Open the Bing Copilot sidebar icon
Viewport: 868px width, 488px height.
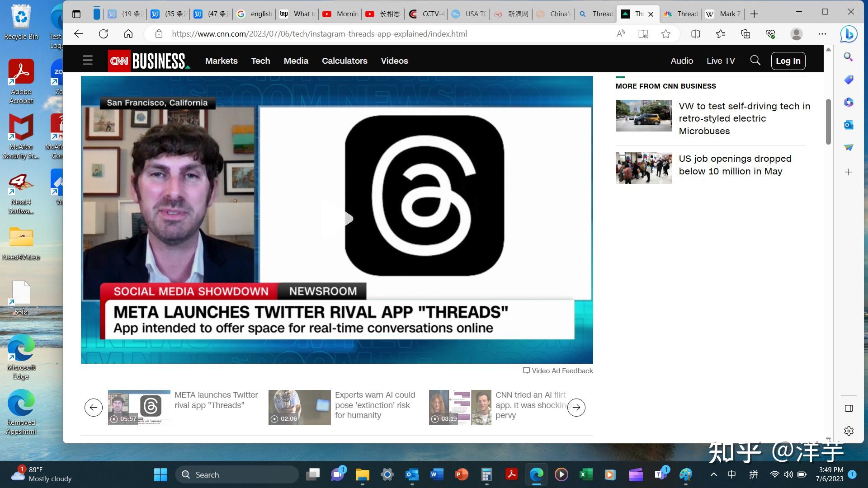849,34
